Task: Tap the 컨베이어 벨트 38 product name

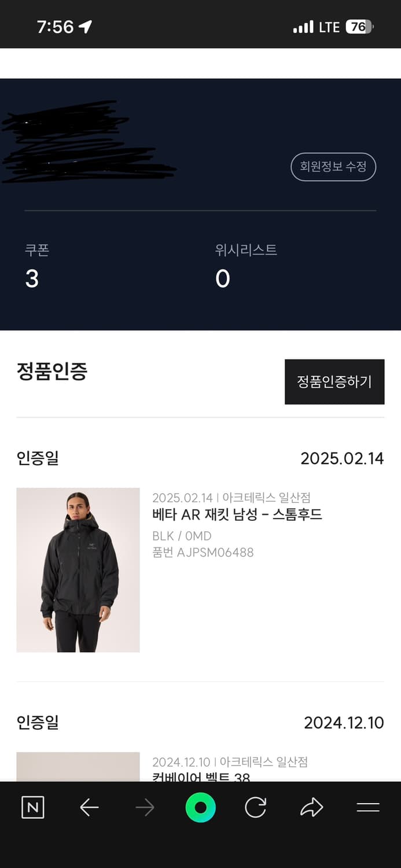Action: click(x=201, y=777)
